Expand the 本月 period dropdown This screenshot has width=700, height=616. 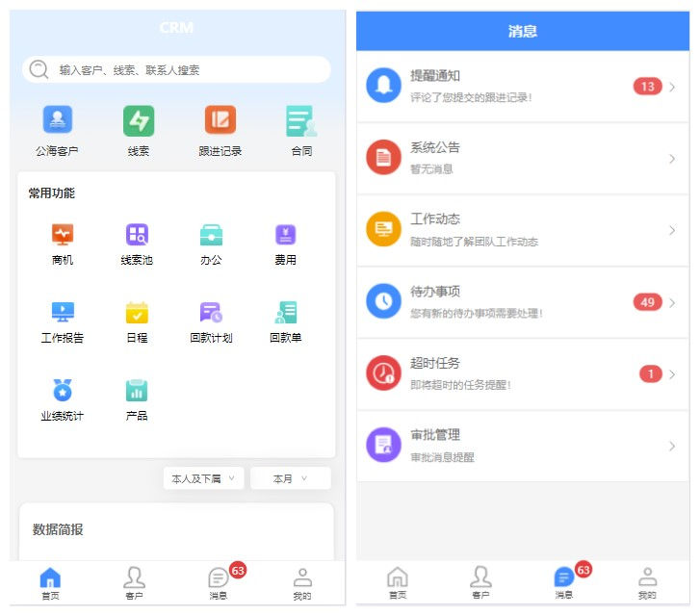[x=291, y=478]
